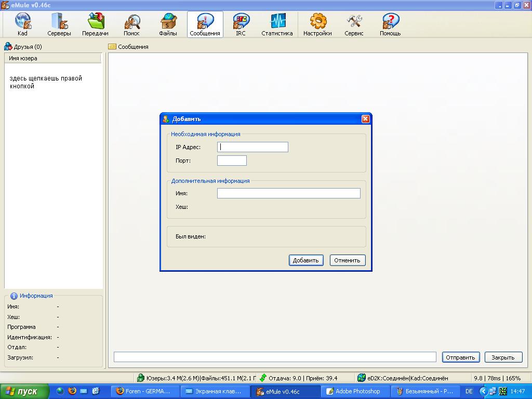Open Настройки (Settings) gear icon
The image size is (532, 399).
tap(317, 24)
